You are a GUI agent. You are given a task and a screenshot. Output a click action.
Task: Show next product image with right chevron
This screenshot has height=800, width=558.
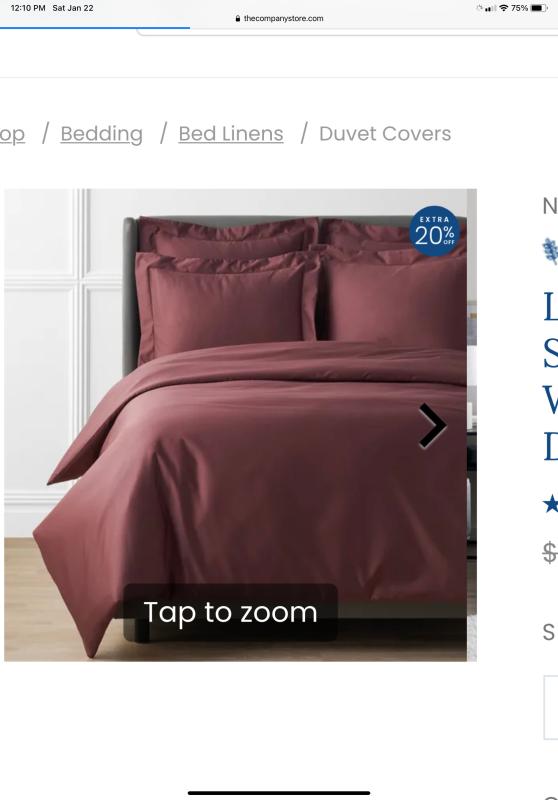433,426
